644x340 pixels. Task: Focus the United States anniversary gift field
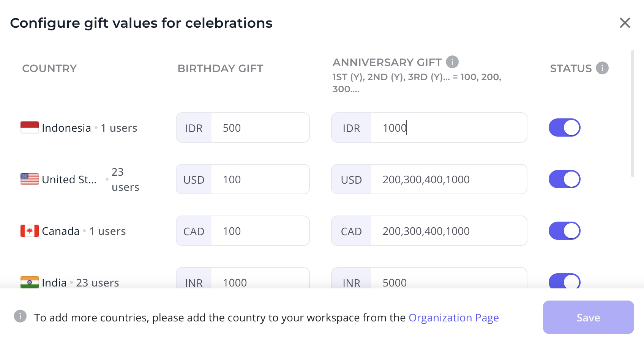(448, 179)
